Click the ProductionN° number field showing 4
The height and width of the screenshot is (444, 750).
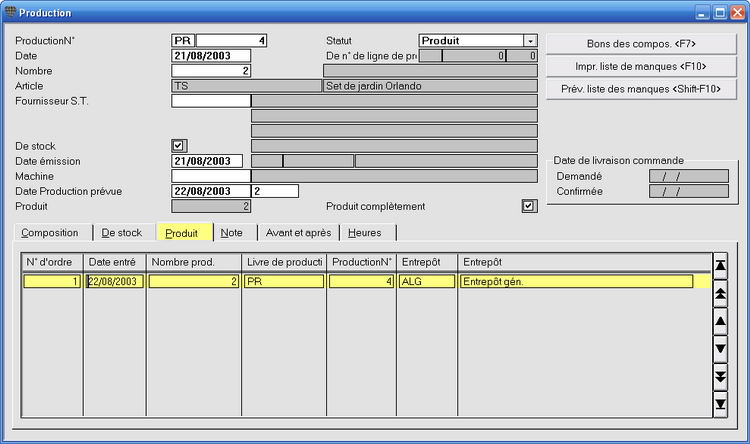[232, 41]
